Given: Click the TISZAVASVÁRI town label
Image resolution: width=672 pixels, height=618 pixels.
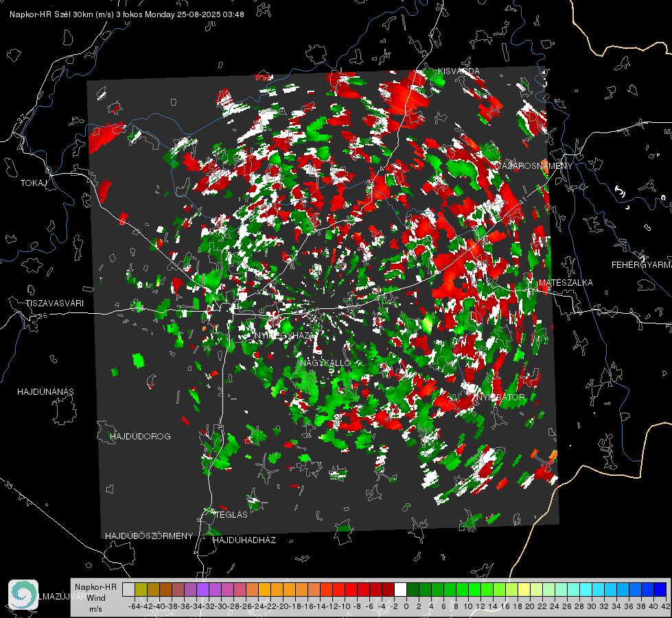Looking at the screenshot, I should [54, 304].
